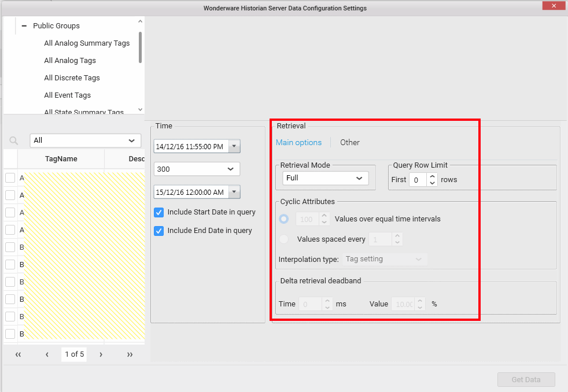Click the end date field 15/12/16 12:00:00 AM

[191, 192]
